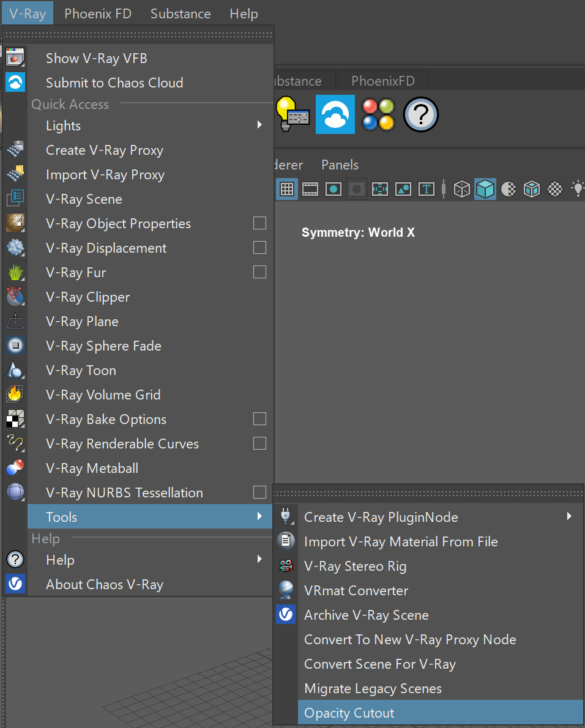Select Convert To New V-Ray Proxy Node
This screenshot has height=728, width=585.
pos(440,639)
